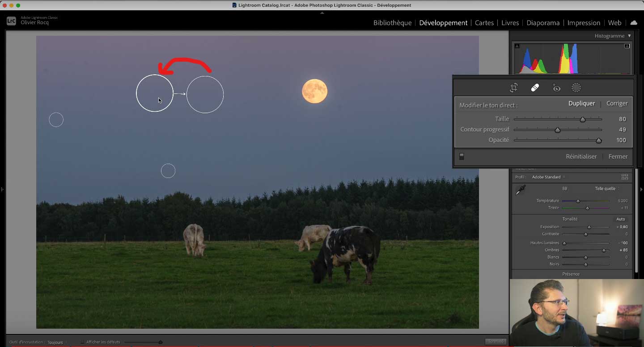644x347 pixels.
Task: Open the Bibliothèque module
Action: click(392, 23)
